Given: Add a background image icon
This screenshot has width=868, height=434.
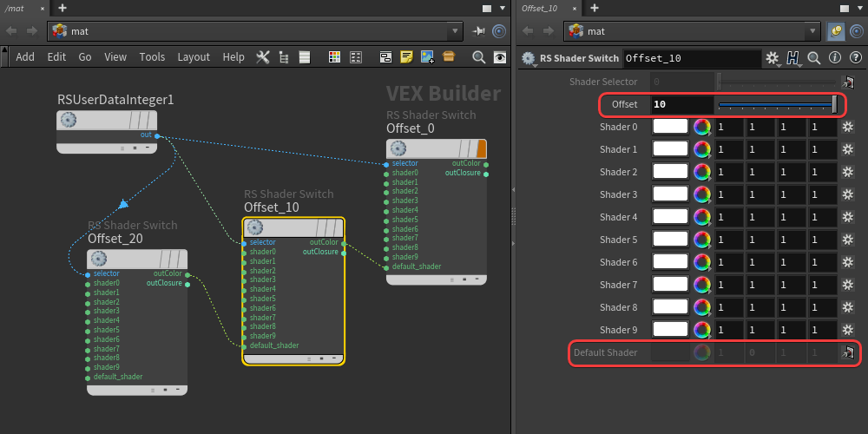Looking at the screenshot, I should click(427, 57).
